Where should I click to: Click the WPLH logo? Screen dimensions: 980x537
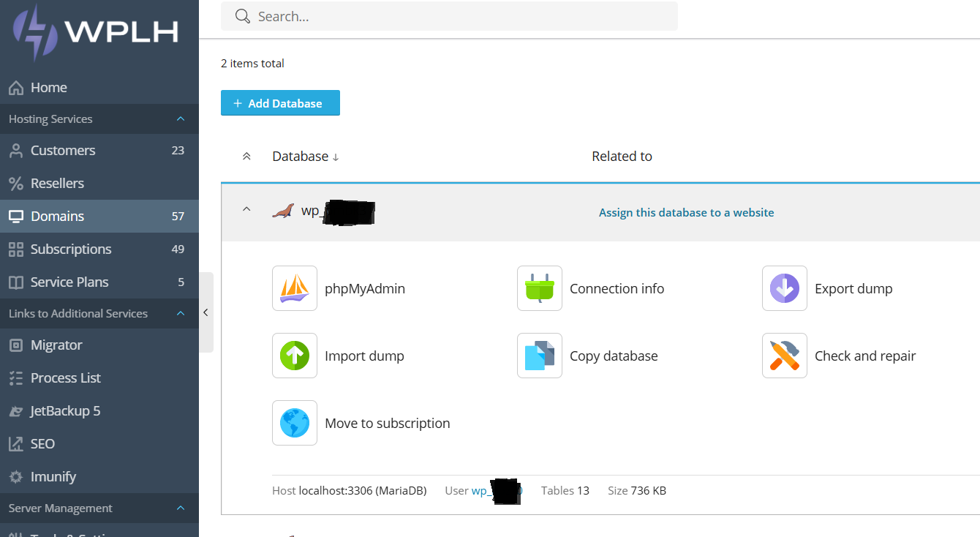click(97, 32)
